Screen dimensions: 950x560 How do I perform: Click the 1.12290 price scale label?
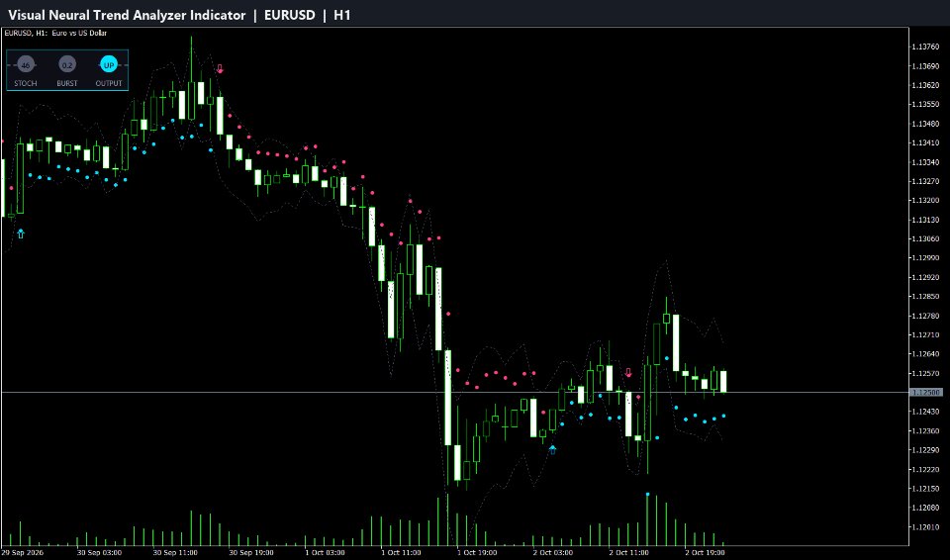[926, 450]
